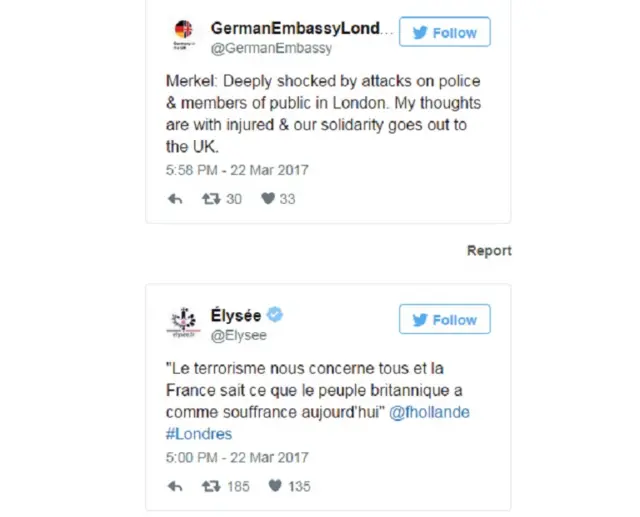Open the German Embassy profile avatar
The height and width of the screenshot is (517, 640).
(x=182, y=37)
